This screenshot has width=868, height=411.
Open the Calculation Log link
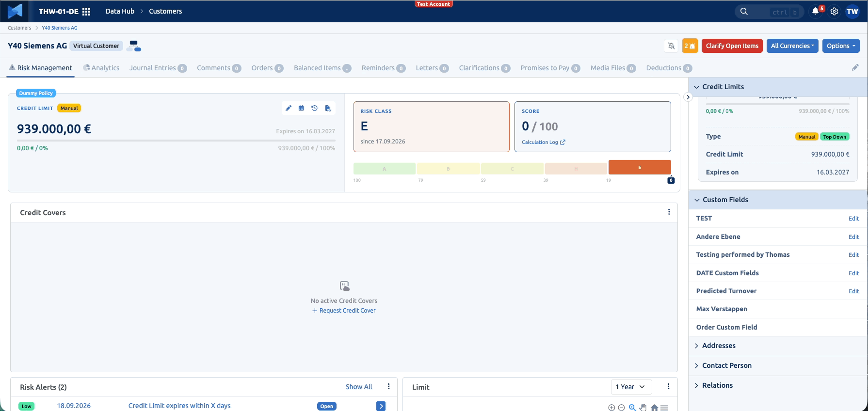point(543,142)
